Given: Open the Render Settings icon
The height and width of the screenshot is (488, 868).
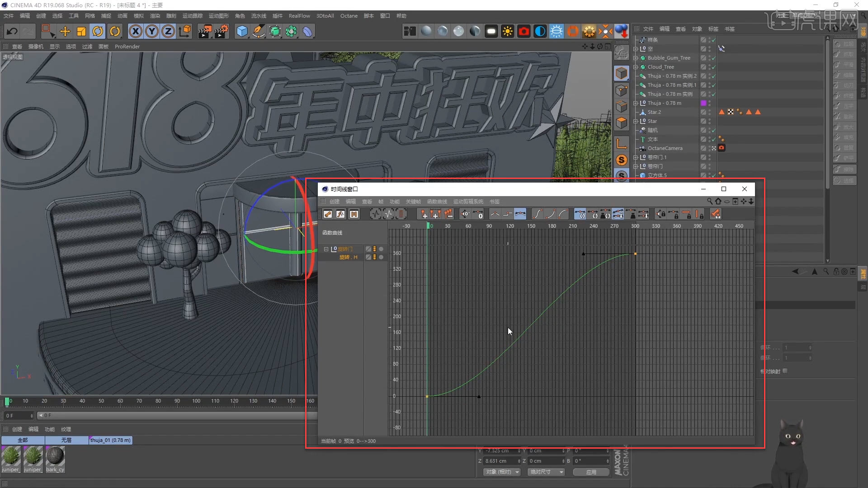Looking at the screenshot, I should (222, 31).
